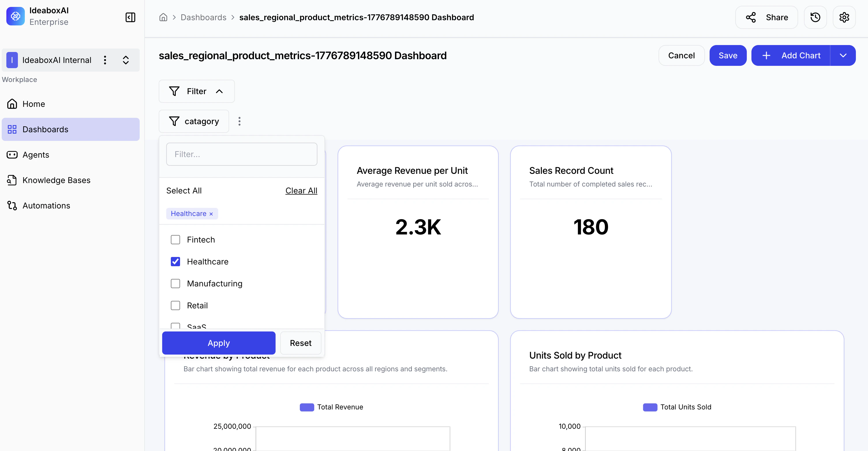Share the dashboard
Screen dimensions: 868x451
[766, 17]
